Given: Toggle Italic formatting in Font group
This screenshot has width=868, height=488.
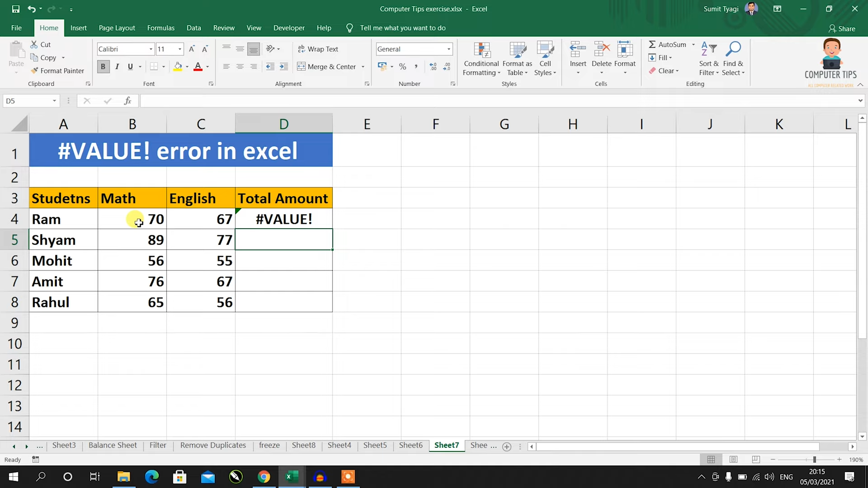Looking at the screenshot, I should 117,66.
